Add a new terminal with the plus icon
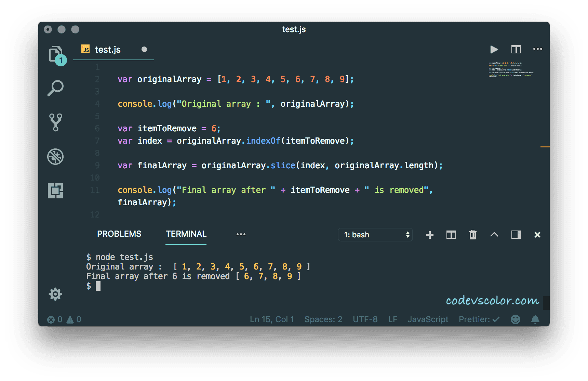 (x=429, y=235)
